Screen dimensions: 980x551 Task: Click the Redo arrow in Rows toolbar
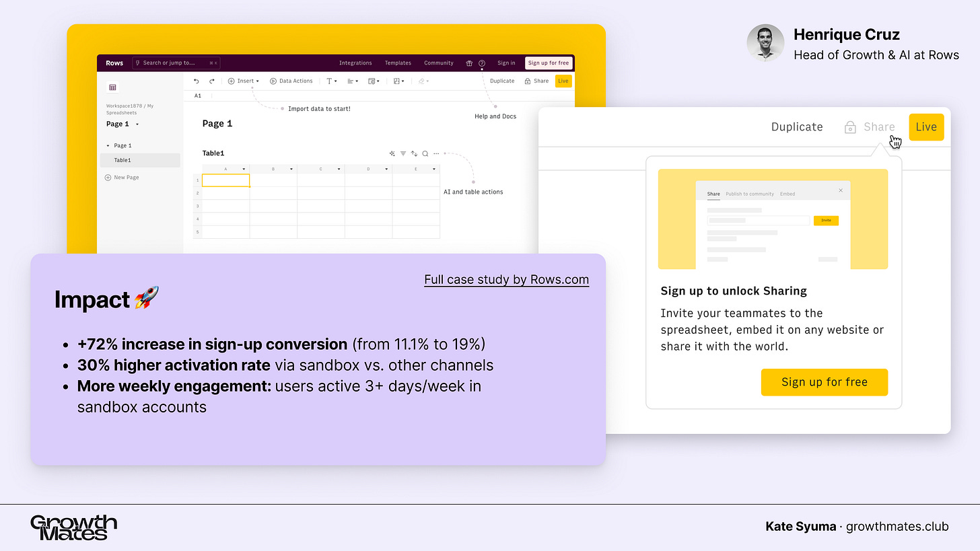coord(212,81)
